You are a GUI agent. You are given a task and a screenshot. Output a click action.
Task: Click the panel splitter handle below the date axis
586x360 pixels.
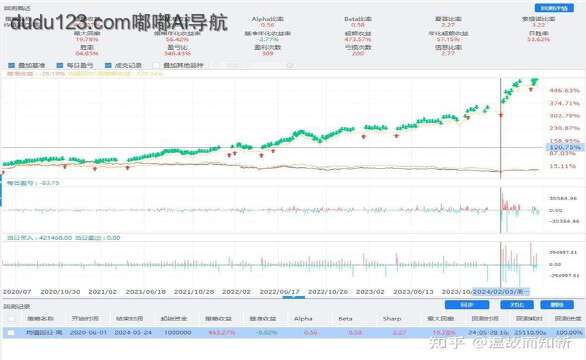[294, 298]
